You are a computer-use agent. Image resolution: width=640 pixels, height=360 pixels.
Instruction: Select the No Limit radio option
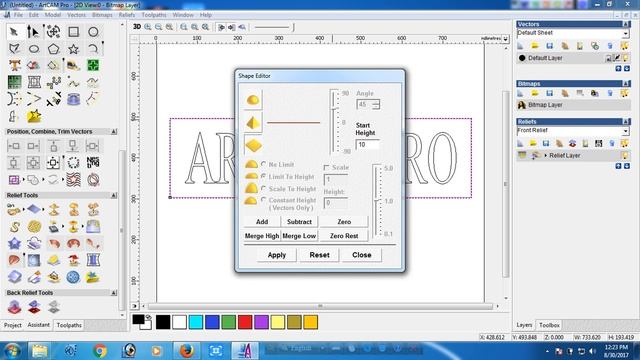point(264,164)
